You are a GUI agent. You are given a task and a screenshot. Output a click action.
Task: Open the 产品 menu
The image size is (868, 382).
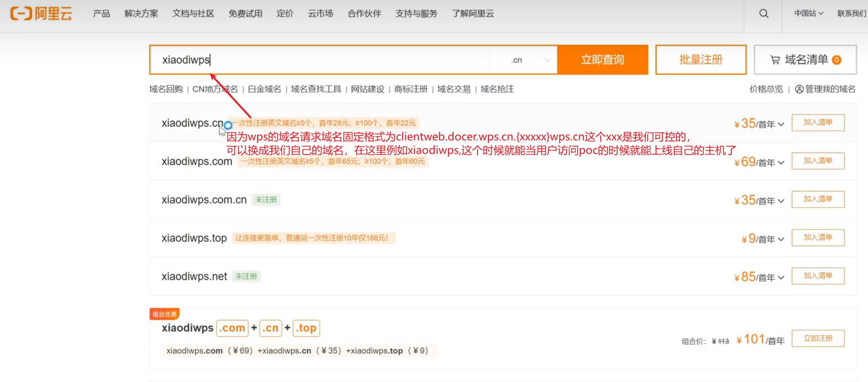point(101,13)
